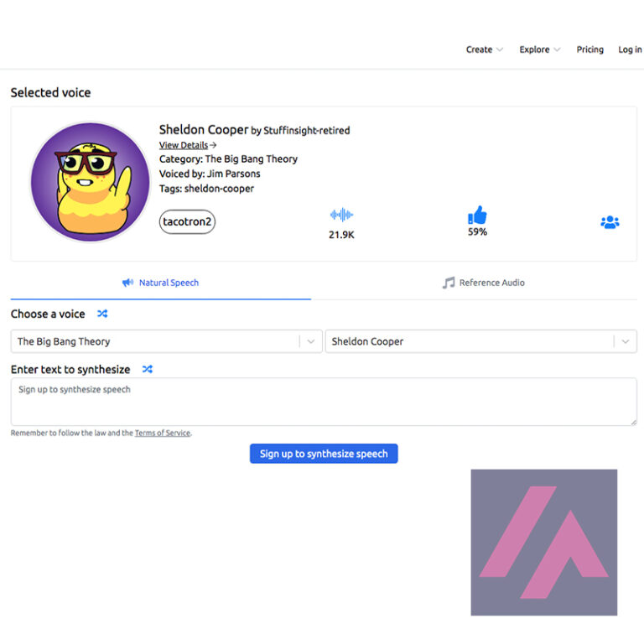Click the 21.9K usage count
This screenshot has width=644, height=644.
point(341,235)
